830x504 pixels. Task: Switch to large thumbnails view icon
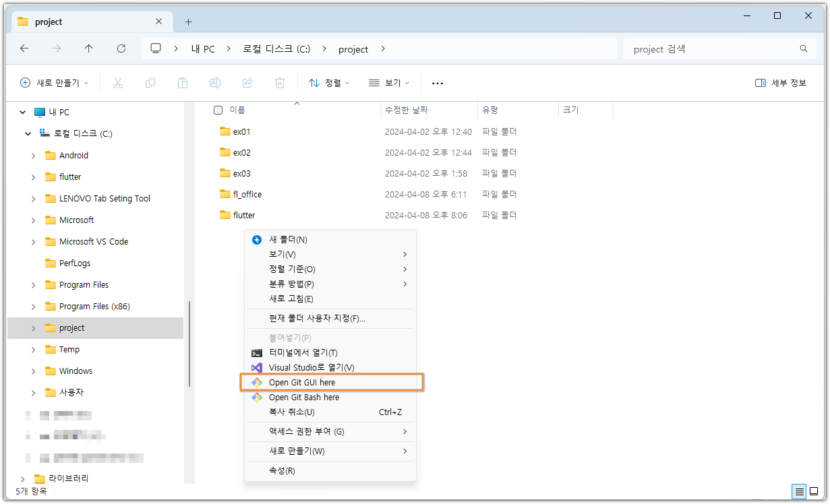tap(814, 491)
